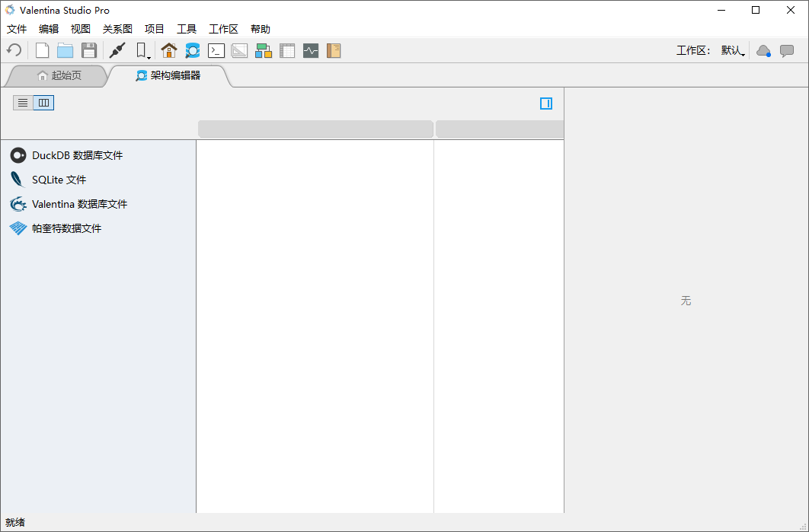Viewport: 809px width, 532px height.
Task: Select 帕奎特数据文件 entry
Action: [98, 228]
